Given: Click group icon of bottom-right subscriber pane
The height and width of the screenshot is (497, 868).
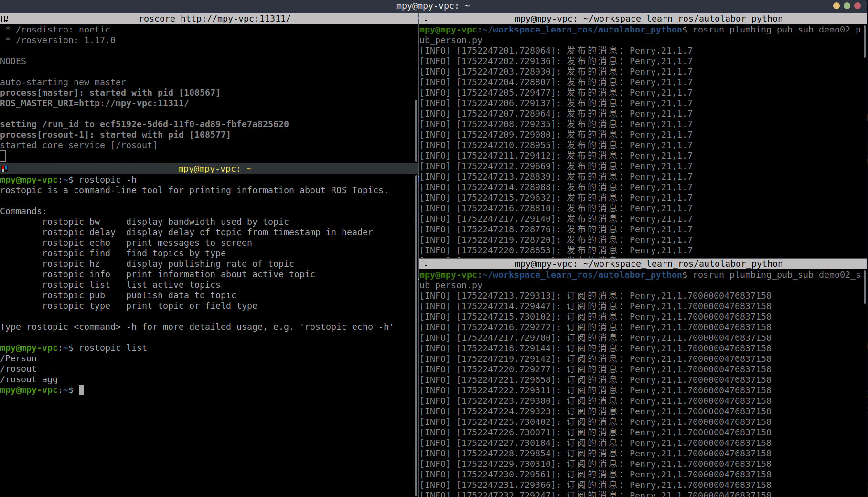Looking at the screenshot, I should pyautogui.click(x=424, y=264).
